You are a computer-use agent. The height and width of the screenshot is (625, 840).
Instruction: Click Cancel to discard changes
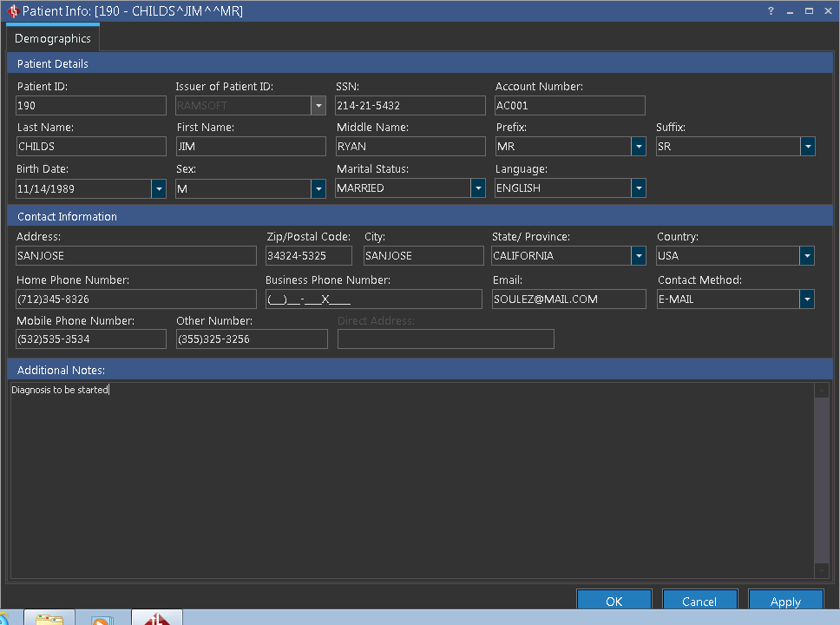[699, 602]
